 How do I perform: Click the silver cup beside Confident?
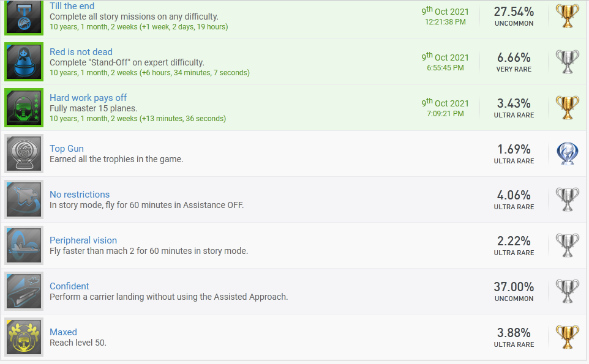coord(567,291)
